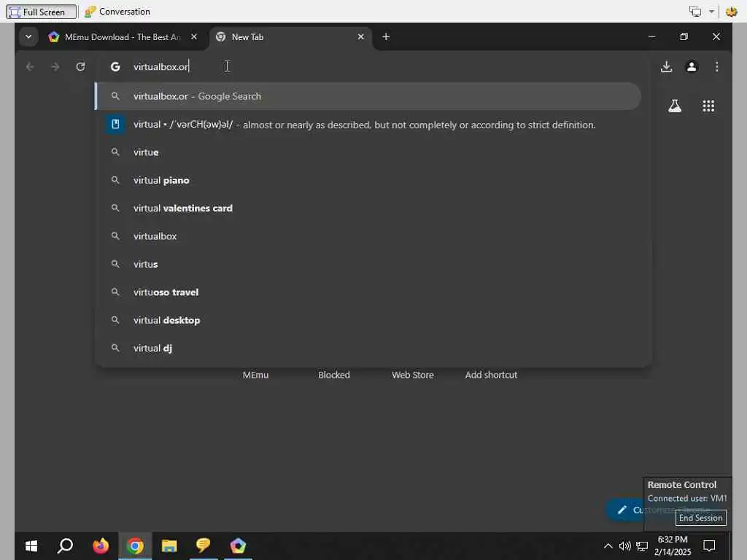Open the volume speaker icon
This screenshot has width=747, height=560.
[624, 545]
